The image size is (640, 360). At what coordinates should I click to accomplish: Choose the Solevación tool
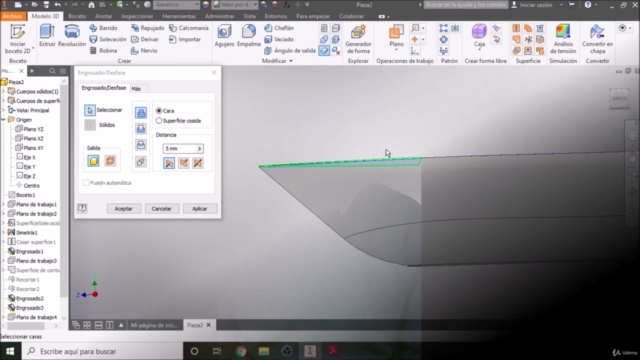[108, 39]
